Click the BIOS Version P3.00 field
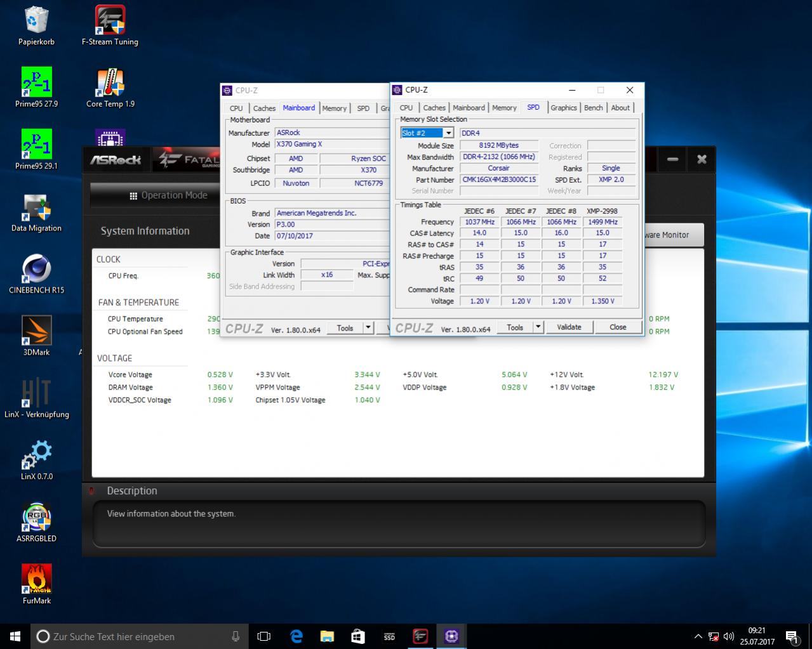This screenshot has height=649, width=812. click(331, 225)
